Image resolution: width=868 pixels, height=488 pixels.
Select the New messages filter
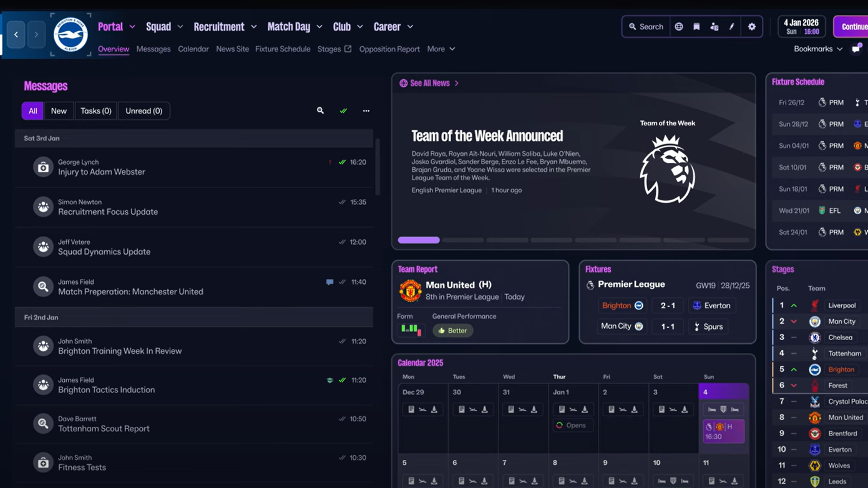(x=59, y=110)
